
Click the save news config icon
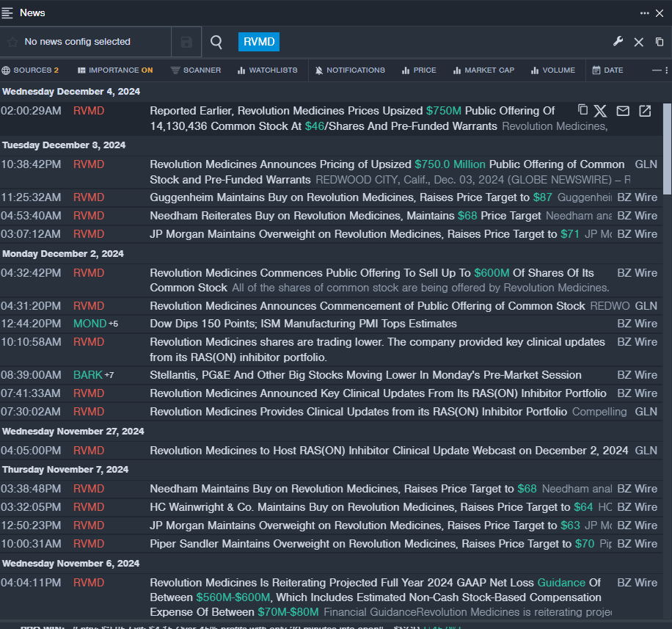click(x=186, y=42)
